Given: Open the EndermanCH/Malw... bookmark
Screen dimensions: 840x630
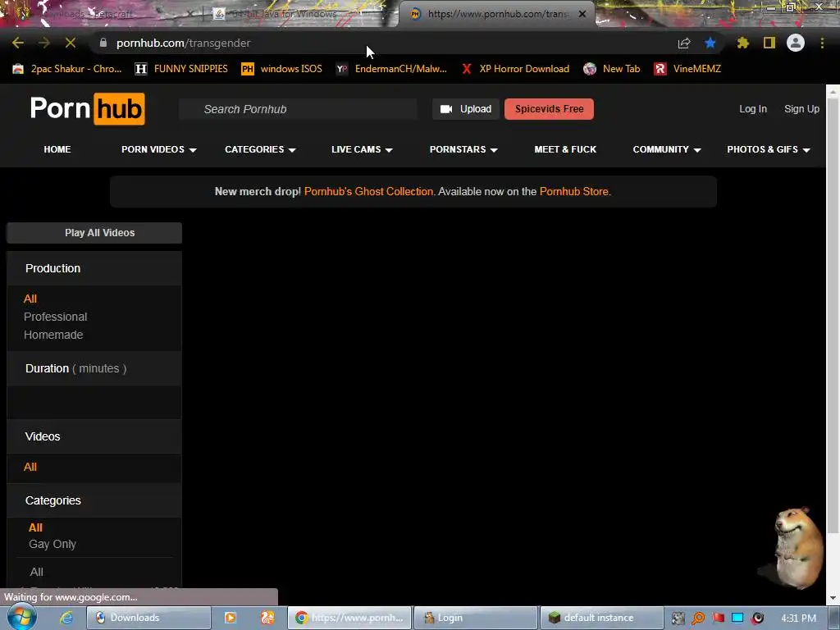Looking at the screenshot, I should 391,69.
